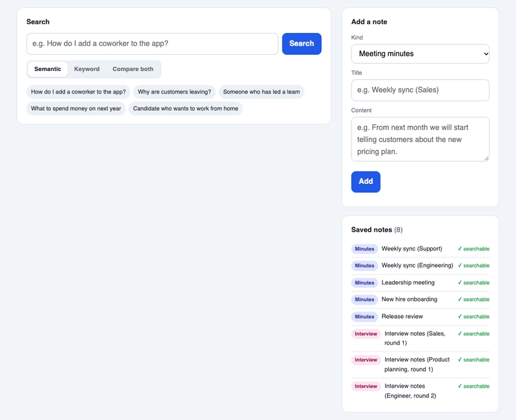
Task: Click the searchable status for New hire onboarding
Action: (473, 299)
